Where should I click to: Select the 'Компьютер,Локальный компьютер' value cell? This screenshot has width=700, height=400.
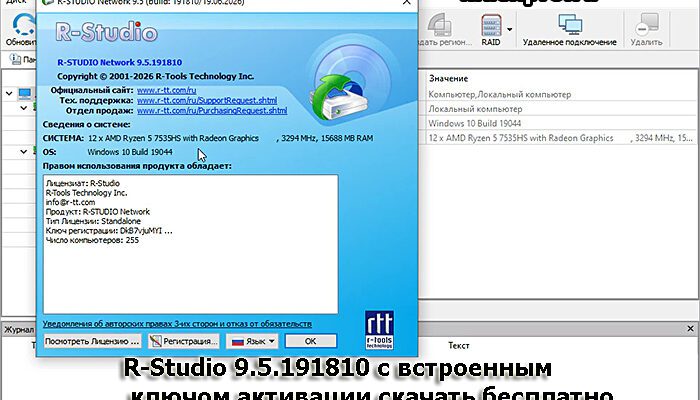[500, 94]
